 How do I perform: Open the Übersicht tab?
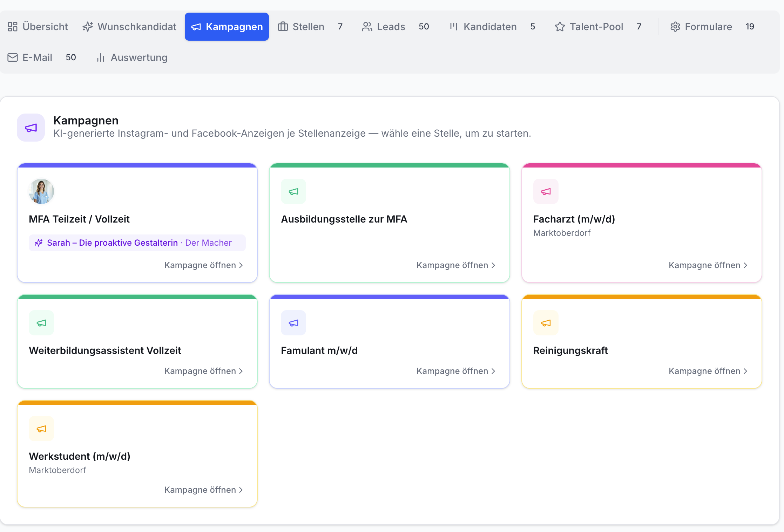[38, 27]
